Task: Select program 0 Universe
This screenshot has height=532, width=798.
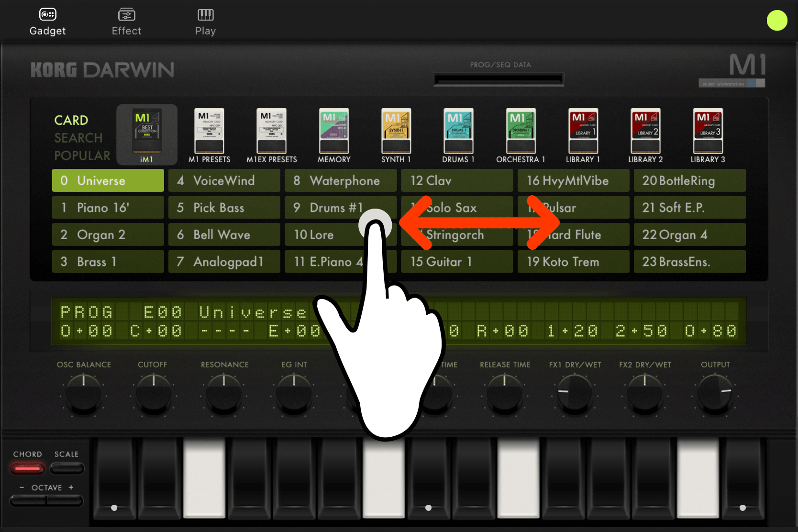Action: pos(108,180)
